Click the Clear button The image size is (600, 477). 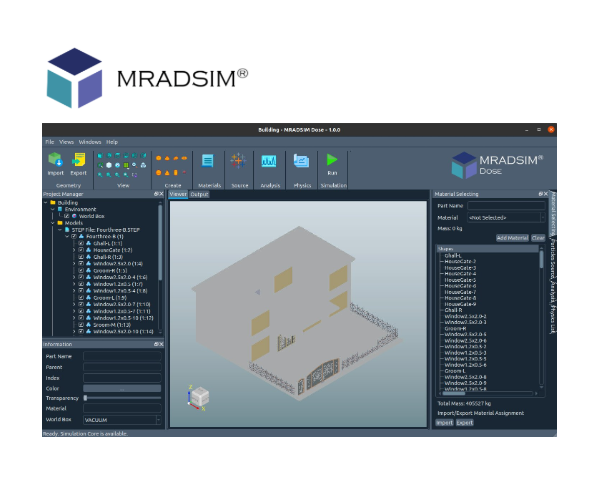(538, 238)
